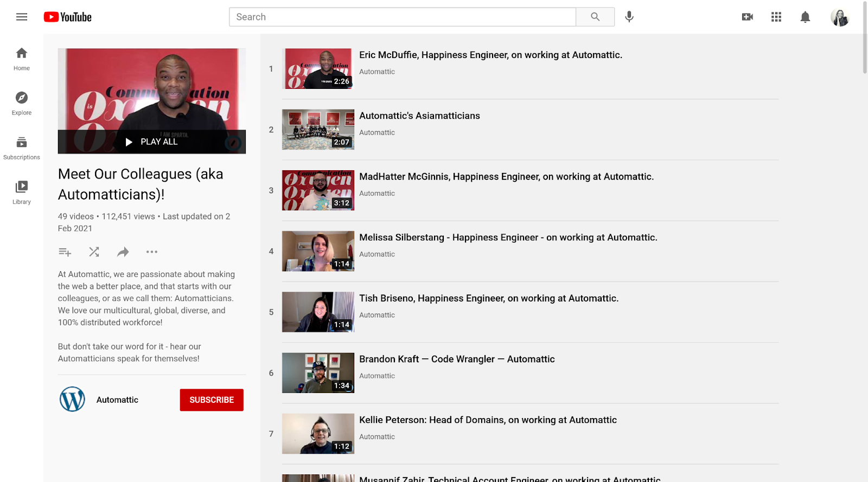Open the Eric McDuffie video title
This screenshot has height=482, width=868.
click(490, 55)
